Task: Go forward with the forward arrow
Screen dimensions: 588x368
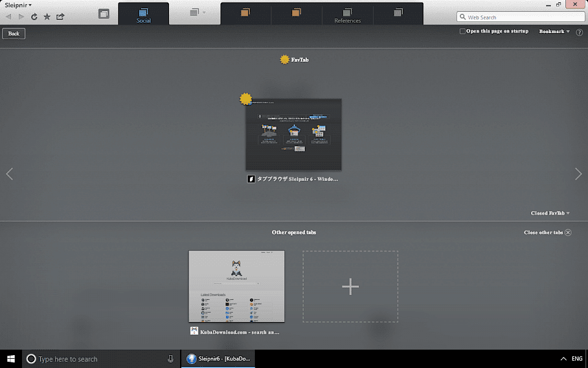Action: [x=21, y=17]
